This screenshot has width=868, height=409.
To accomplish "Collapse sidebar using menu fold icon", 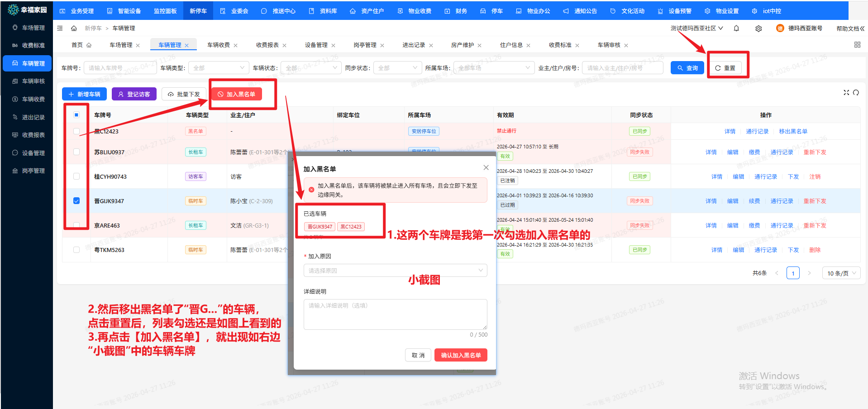I will 60,29.
